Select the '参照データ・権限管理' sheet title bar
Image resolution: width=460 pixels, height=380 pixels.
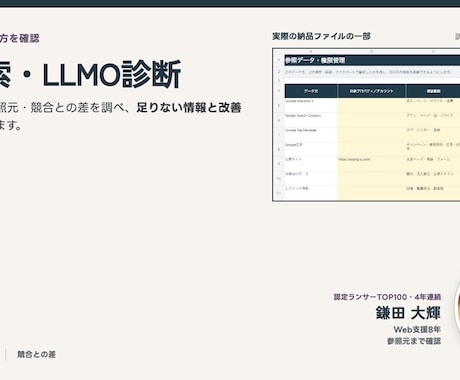[372, 60]
